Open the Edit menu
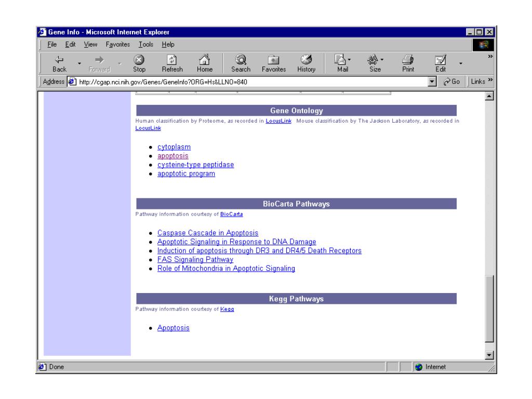This screenshot has width=532, height=399. pos(70,45)
